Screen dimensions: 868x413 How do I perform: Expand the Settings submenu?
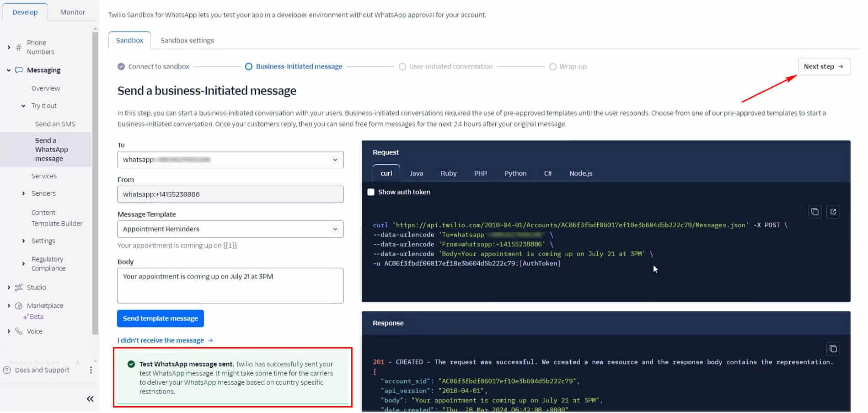point(23,241)
